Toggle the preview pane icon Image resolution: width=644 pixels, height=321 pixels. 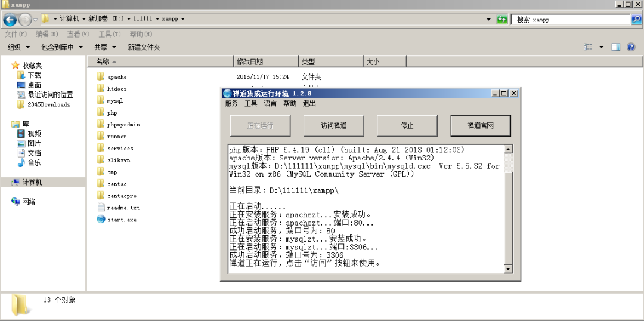pyautogui.click(x=615, y=47)
